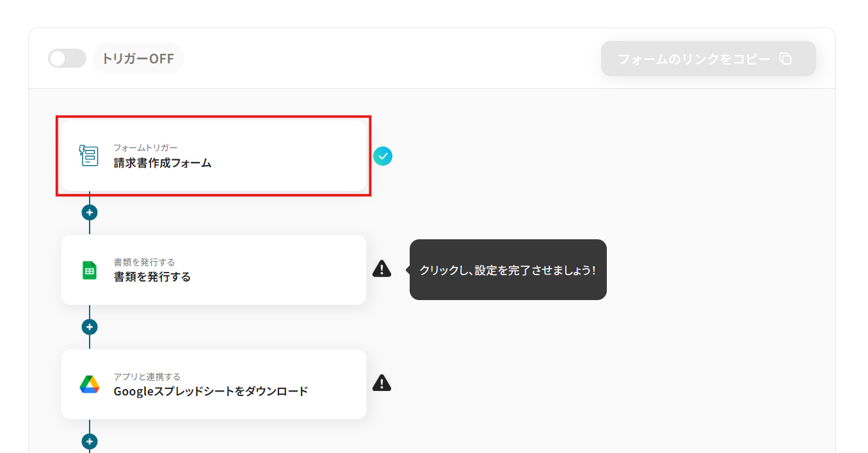Add a step below the form trigger
Screen dimensions: 868x453
(x=90, y=212)
